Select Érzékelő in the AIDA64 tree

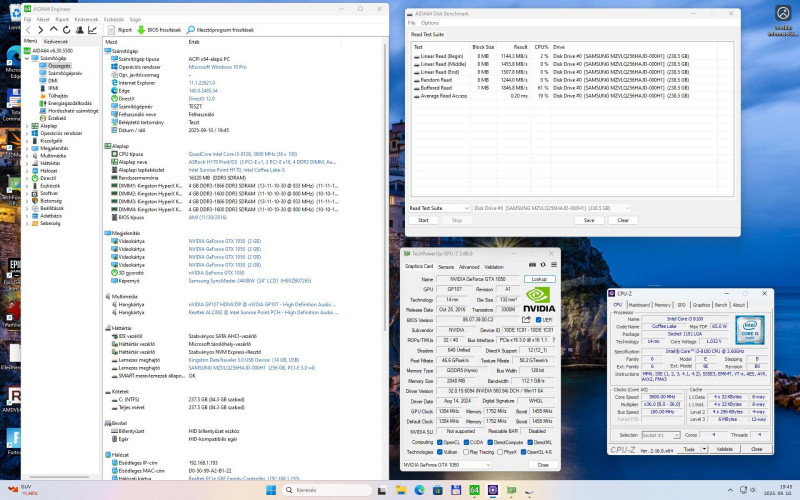point(57,118)
